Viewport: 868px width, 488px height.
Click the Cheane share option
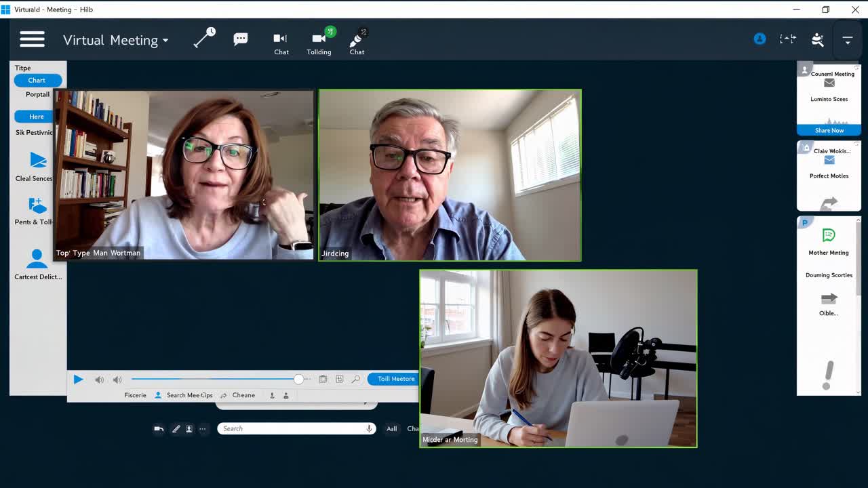(x=238, y=395)
